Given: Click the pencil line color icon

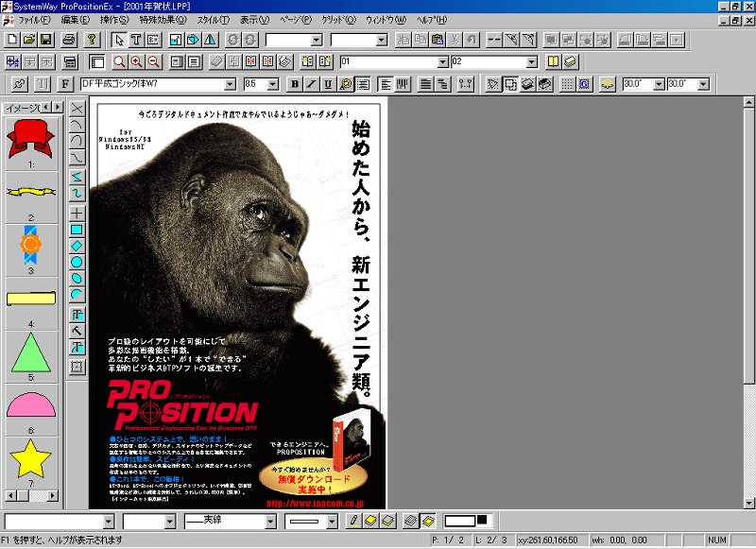Looking at the screenshot, I should pos(353,521).
